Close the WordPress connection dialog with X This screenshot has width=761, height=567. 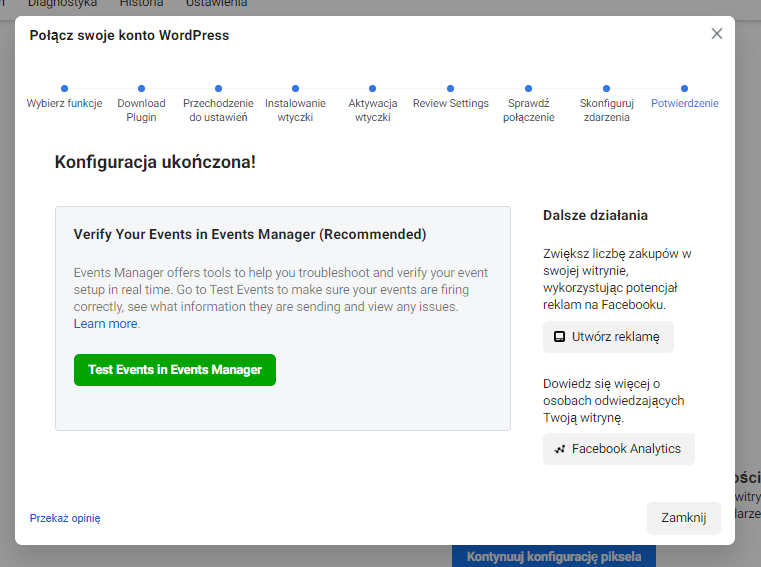tap(716, 34)
